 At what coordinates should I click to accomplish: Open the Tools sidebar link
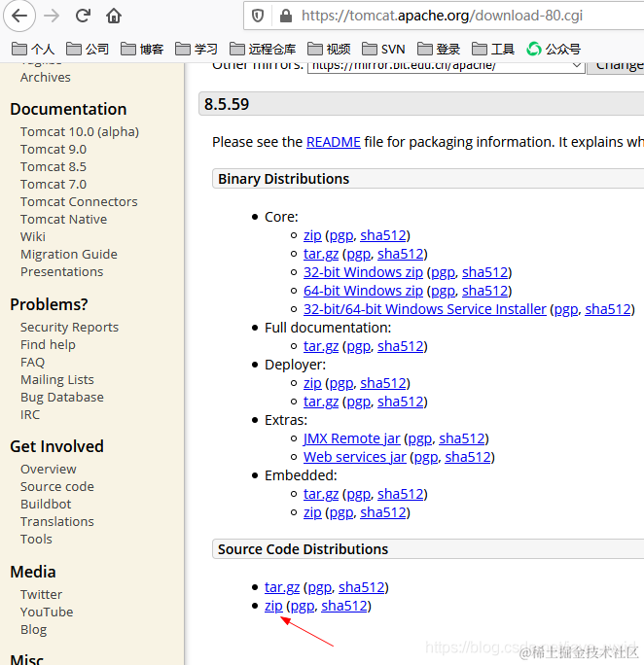point(36,539)
